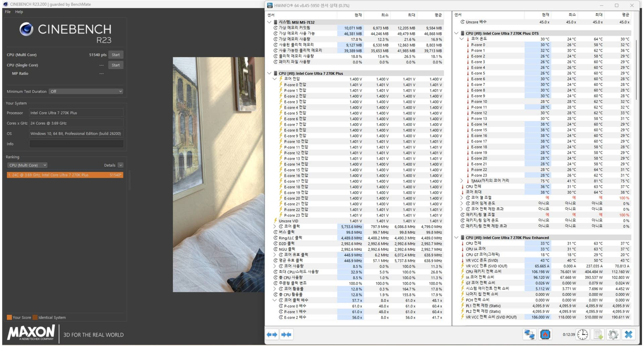This screenshot has height=347, width=644.
Task: Collapse the MSI MS-7E32 system group
Action: pyautogui.click(x=269, y=22)
